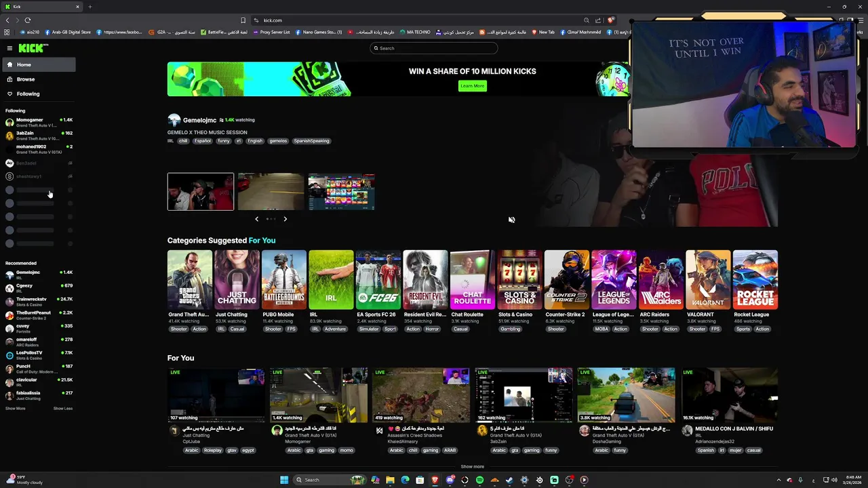Click the browser zoom magnifier icon

point(587,20)
